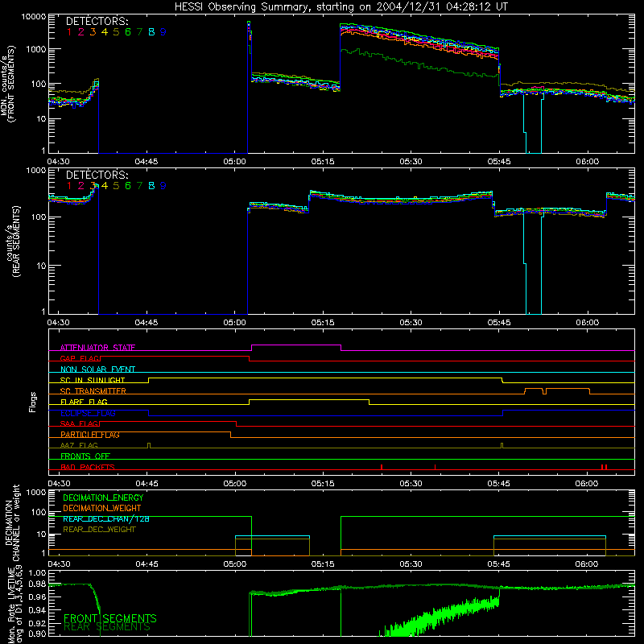This screenshot has width=644, height=644.
Task: Click the vertical Flags axis title
Action: point(33,402)
